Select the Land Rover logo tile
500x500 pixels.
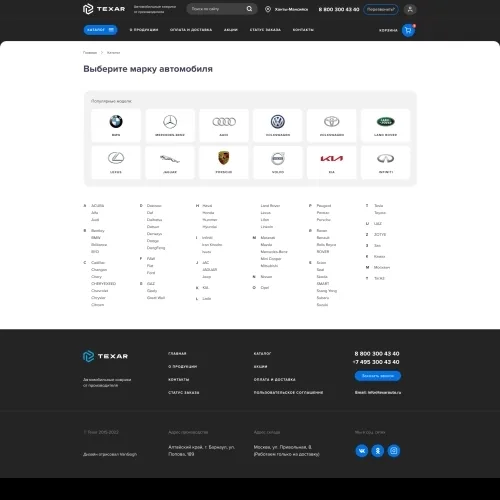pyautogui.click(x=386, y=125)
